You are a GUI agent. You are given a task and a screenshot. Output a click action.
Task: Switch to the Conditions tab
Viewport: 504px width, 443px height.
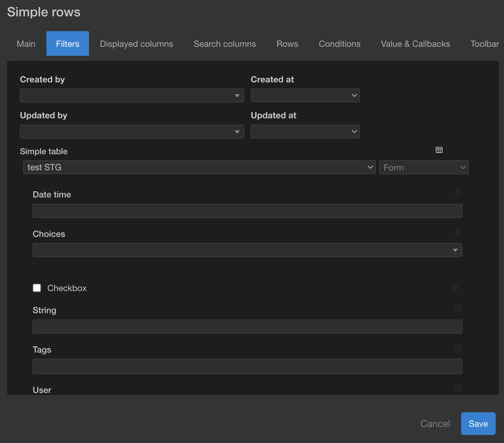[x=339, y=44]
